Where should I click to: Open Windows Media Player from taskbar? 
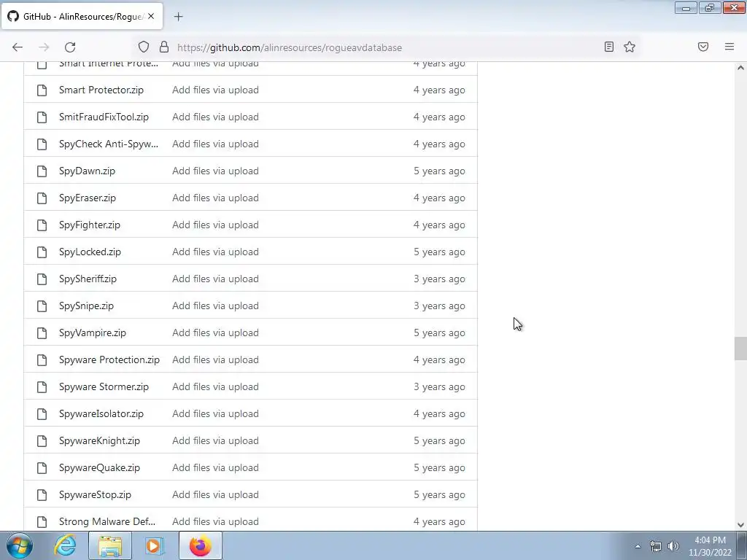154,545
